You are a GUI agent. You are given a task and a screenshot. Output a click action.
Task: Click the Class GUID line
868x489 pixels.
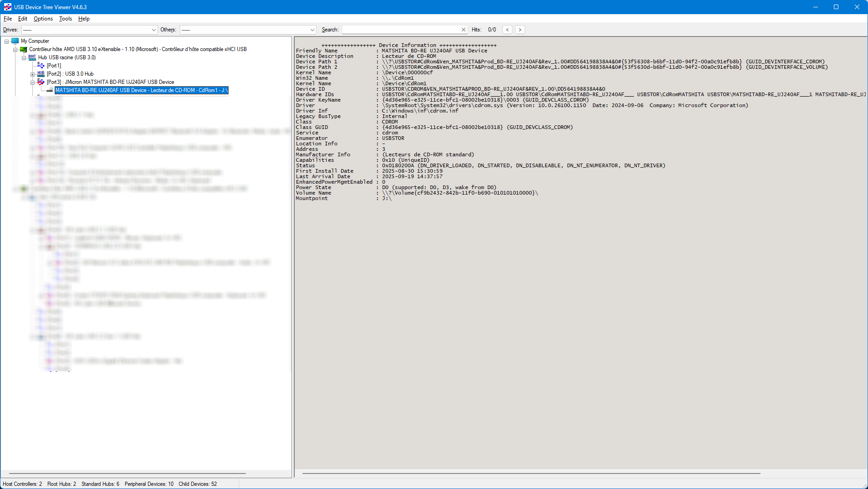434,127
